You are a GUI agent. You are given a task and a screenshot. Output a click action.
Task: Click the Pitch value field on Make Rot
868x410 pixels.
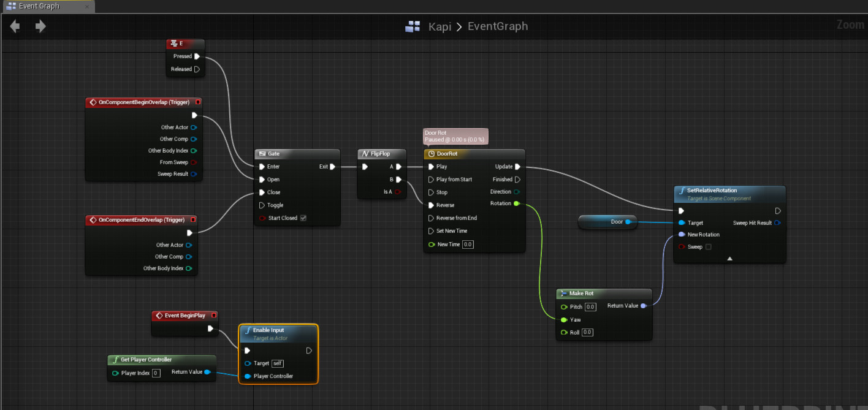(590, 307)
